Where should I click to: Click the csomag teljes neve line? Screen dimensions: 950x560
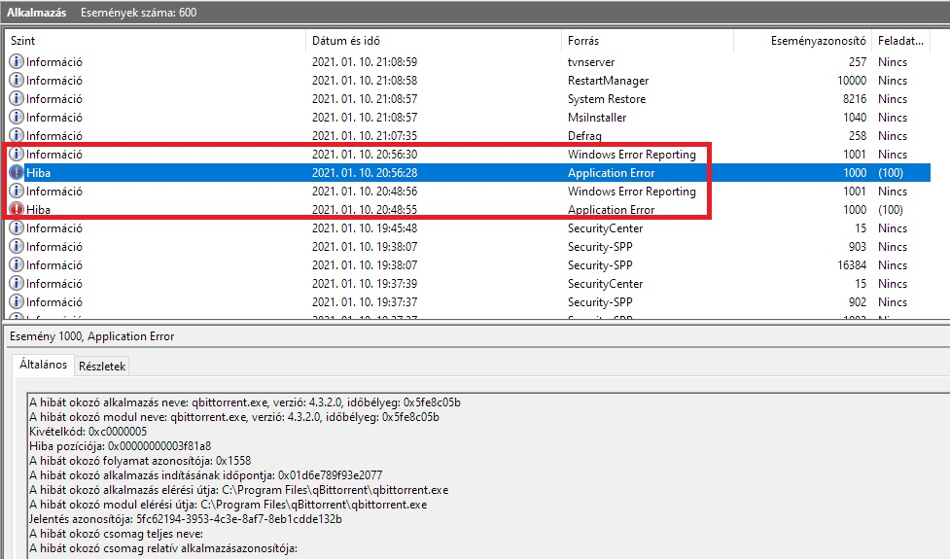point(116,534)
